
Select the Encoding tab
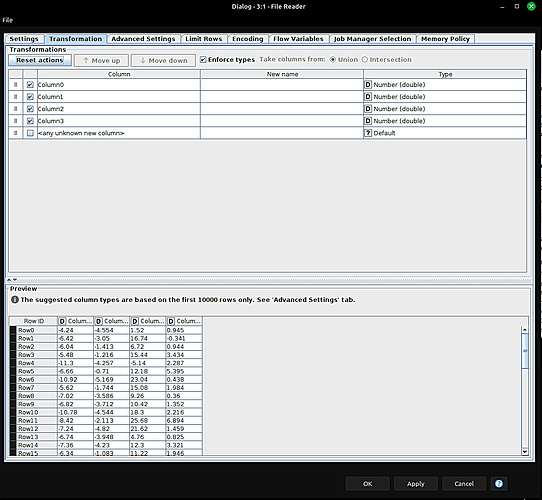pyautogui.click(x=247, y=39)
